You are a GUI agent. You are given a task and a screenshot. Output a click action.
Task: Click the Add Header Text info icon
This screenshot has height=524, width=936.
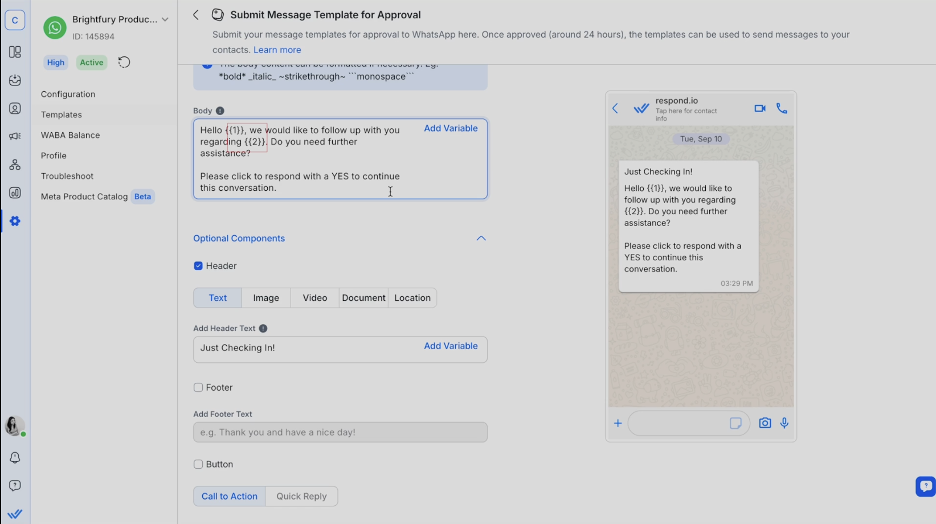(263, 328)
